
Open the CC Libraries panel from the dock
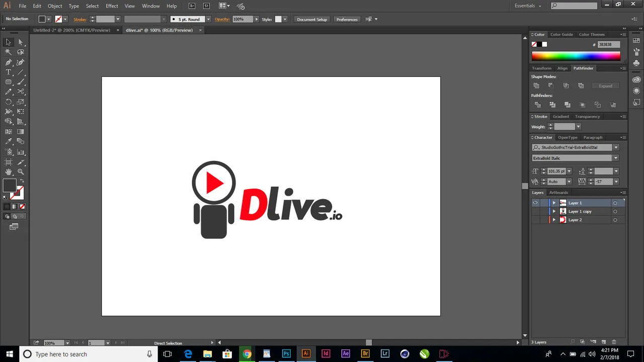[636, 79]
